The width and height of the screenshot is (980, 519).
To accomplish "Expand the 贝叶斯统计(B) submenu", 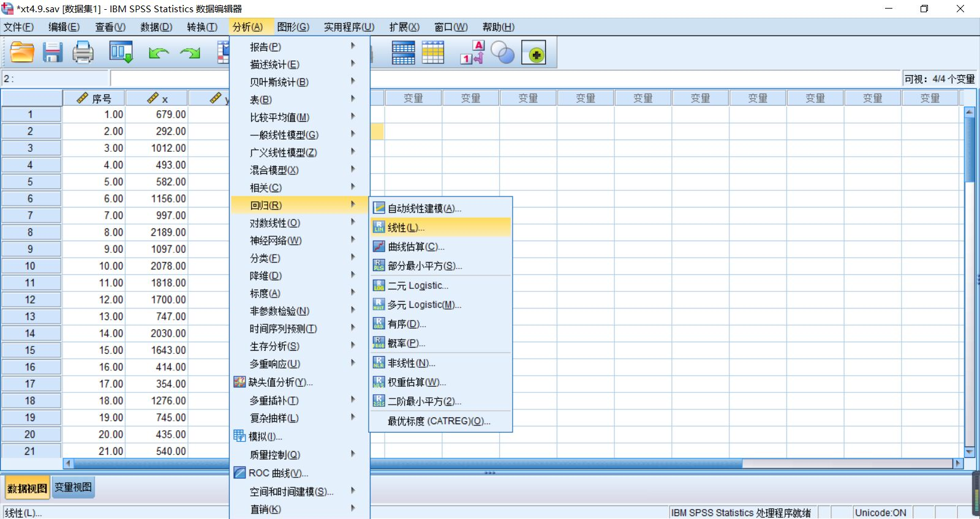I will tap(300, 82).
